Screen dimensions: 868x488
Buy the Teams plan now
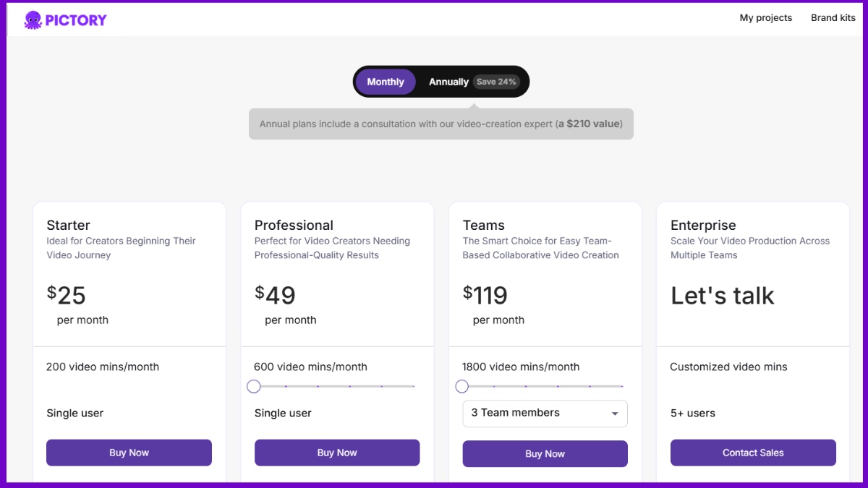(x=545, y=454)
